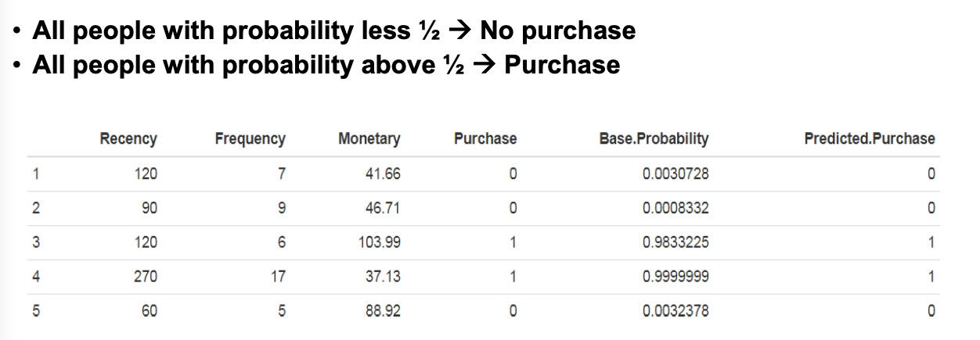The width and height of the screenshot is (980, 340).
Task: Select row number 3 in the table
Action: point(37,243)
